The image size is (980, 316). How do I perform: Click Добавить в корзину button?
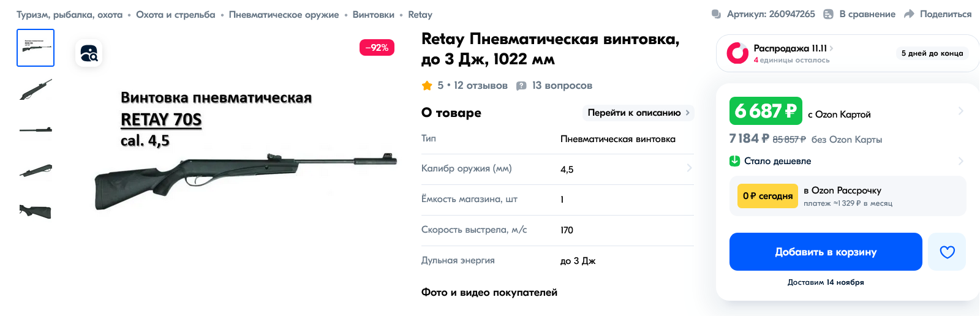coord(826,252)
